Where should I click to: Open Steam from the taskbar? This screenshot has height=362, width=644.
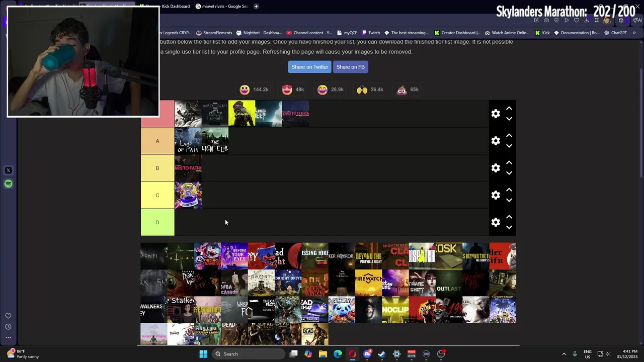coord(382,354)
